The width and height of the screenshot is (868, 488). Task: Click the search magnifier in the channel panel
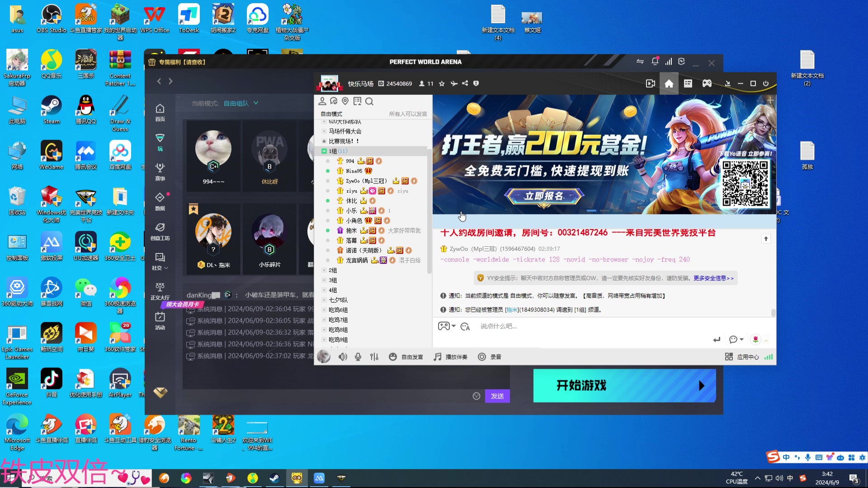(369, 101)
